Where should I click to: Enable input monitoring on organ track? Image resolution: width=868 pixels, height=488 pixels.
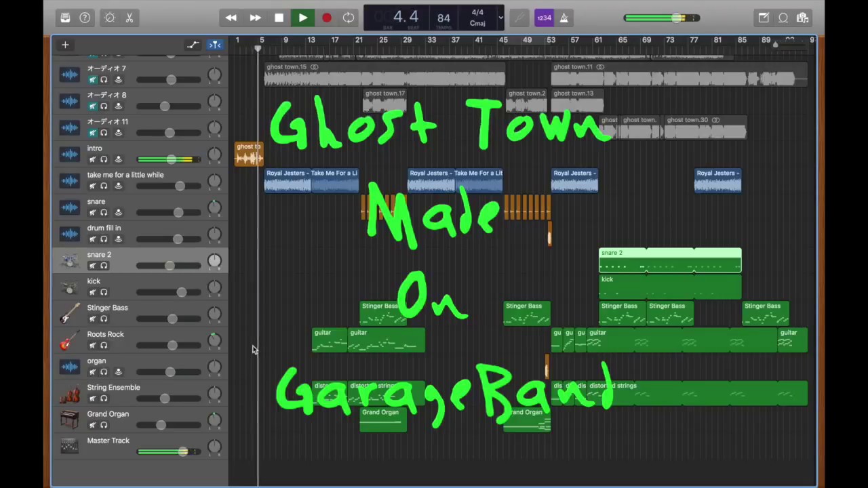(118, 371)
